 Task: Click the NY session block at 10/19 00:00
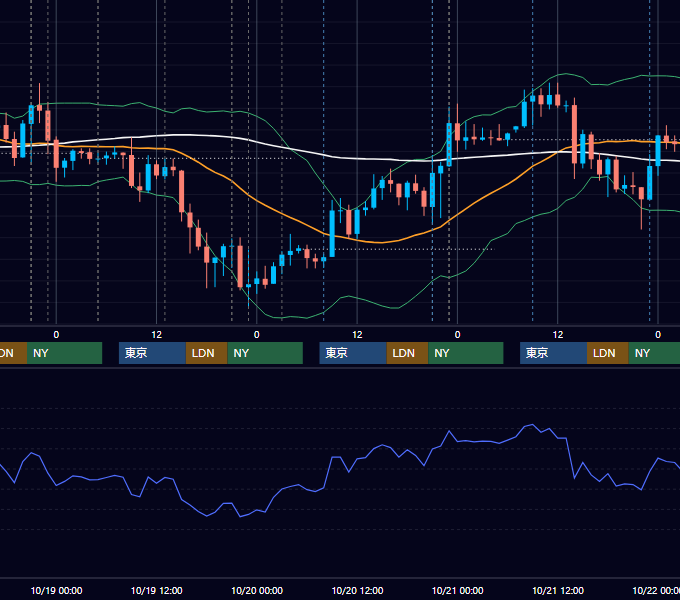(x=64, y=353)
